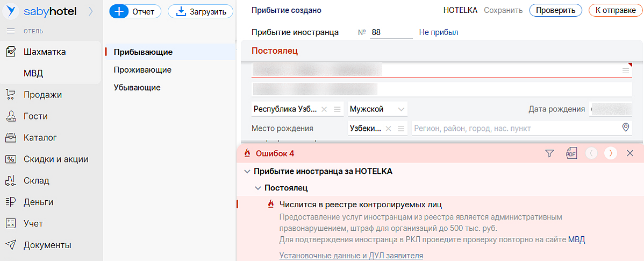Click the Не прибыл status link
Image resolution: width=644 pixels, height=261 pixels.
(439, 32)
